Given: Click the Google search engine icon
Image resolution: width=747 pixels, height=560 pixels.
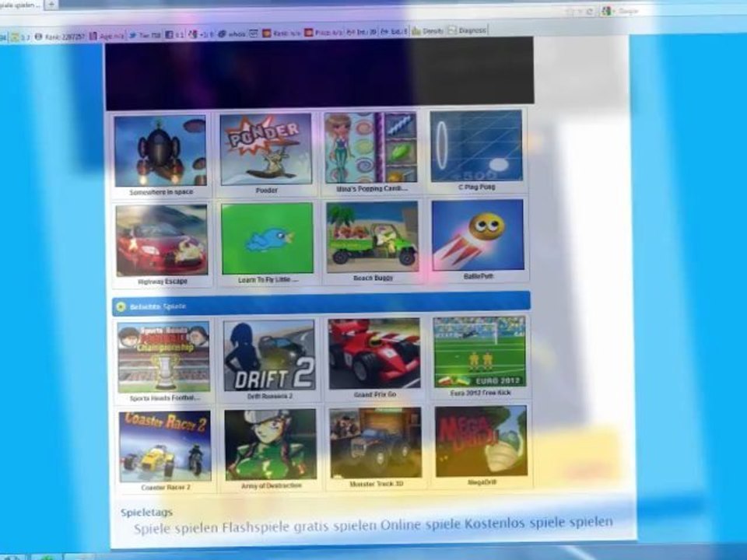Looking at the screenshot, I should pyautogui.click(x=606, y=11).
